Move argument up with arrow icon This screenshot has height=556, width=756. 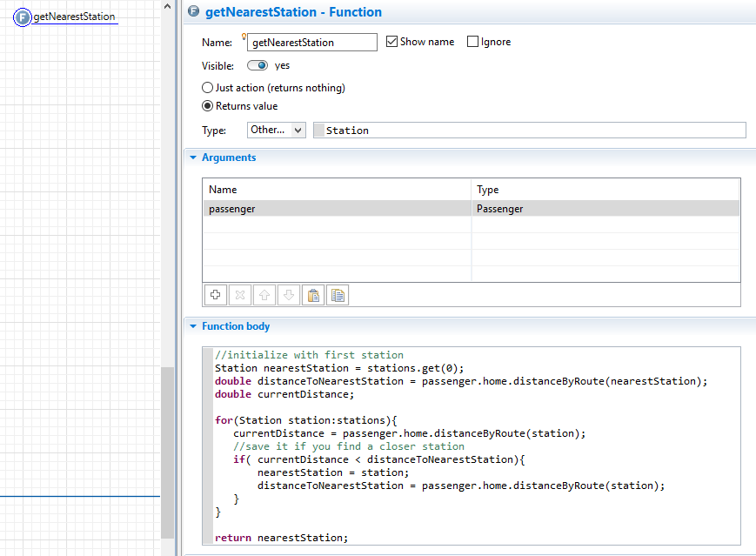(x=264, y=295)
